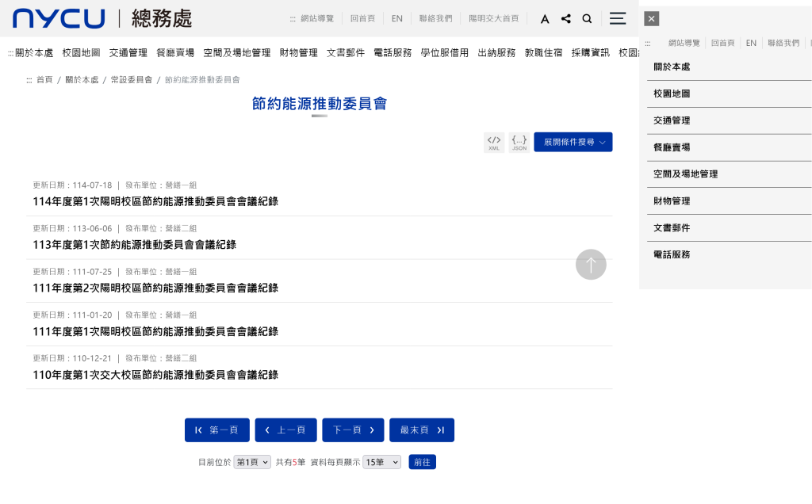Click 常設委員會 in the breadcrumb
This screenshot has width=812, height=504.
131,80
